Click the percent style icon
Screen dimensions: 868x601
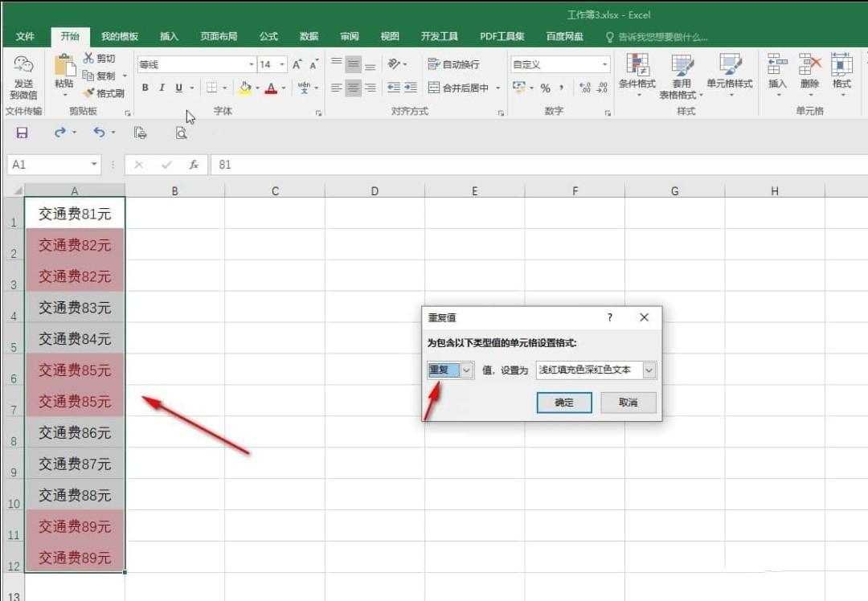(545, 88)
